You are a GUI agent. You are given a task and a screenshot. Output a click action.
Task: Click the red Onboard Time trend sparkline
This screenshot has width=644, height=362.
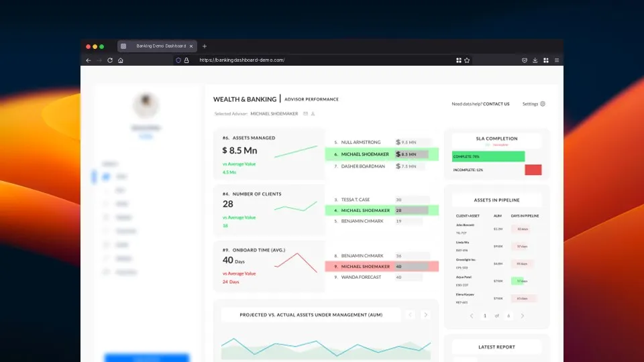pos(296,263)
